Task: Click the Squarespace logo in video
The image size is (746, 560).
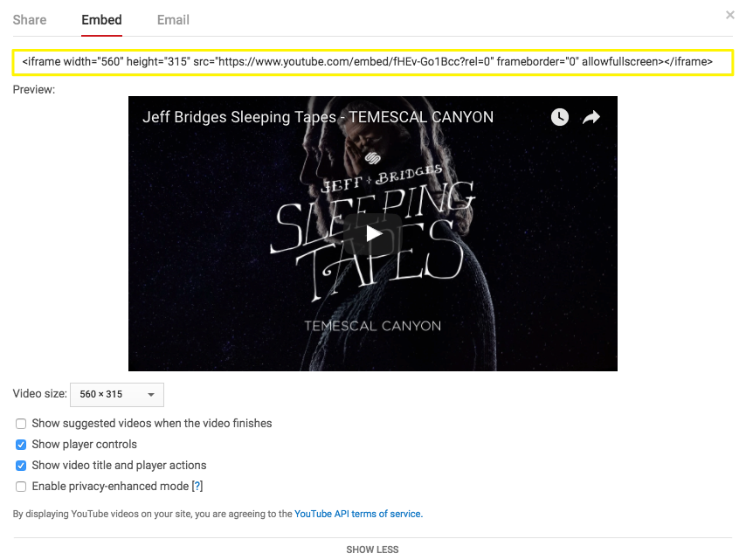Action: point(373,158)
